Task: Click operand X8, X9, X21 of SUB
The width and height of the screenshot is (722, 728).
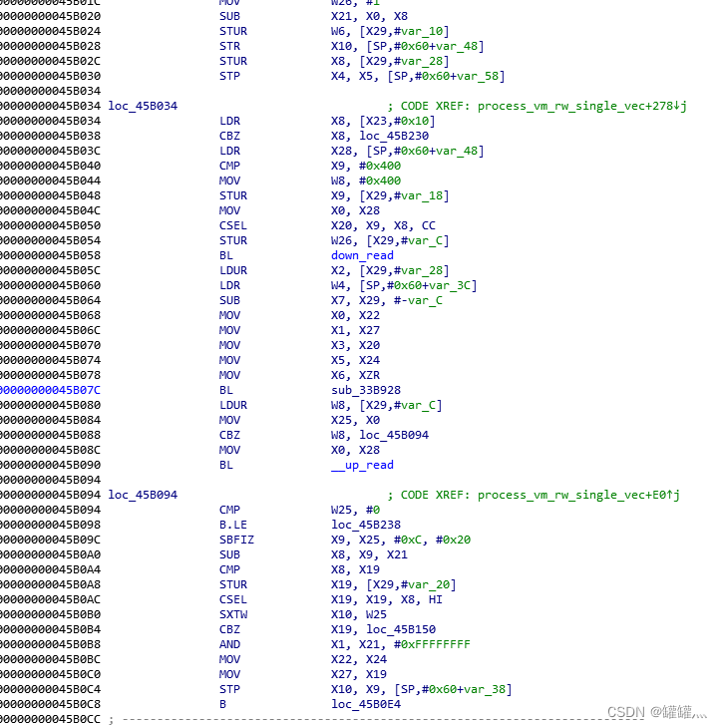Action: tap(369, 554)
